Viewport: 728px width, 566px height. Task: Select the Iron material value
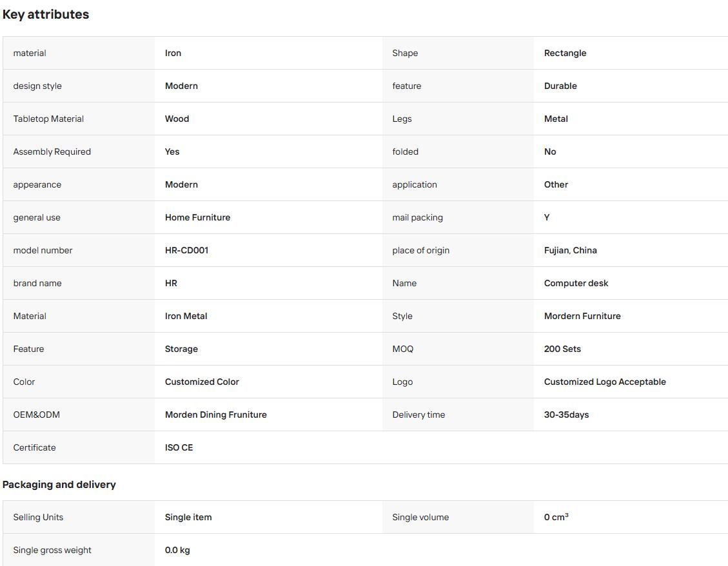tap(173, 53)
